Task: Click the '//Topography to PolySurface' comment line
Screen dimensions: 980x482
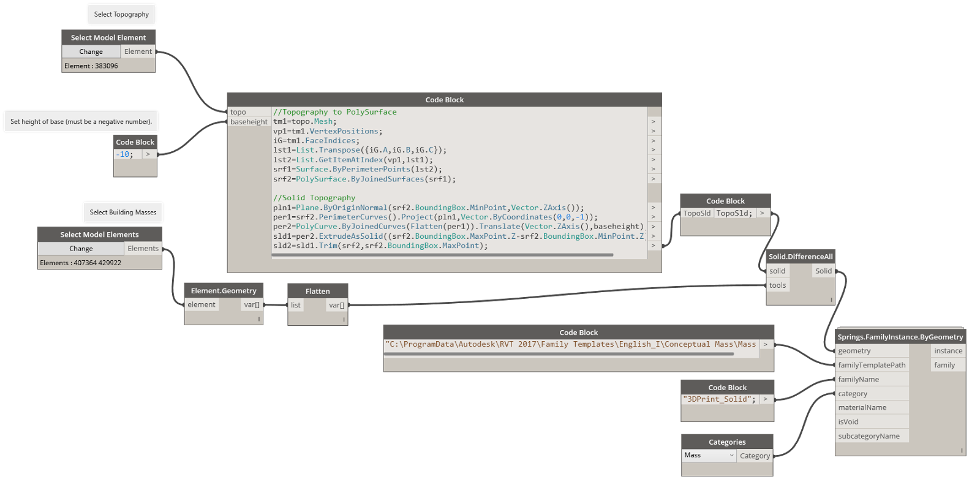Action: coord(335,112)
